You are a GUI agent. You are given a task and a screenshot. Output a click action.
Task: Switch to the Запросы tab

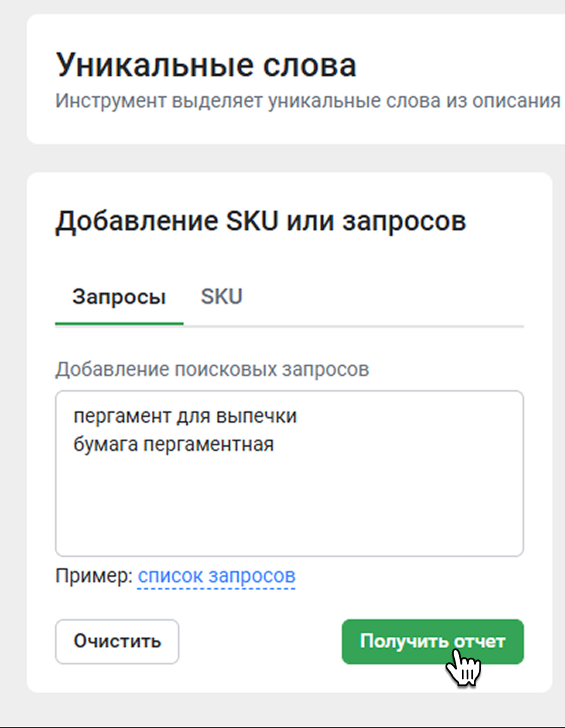click(x=119, y=297)
